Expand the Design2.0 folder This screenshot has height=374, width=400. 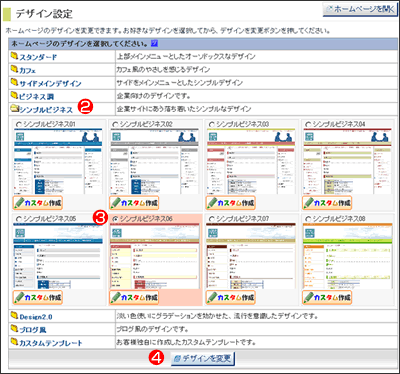(36, 317)
